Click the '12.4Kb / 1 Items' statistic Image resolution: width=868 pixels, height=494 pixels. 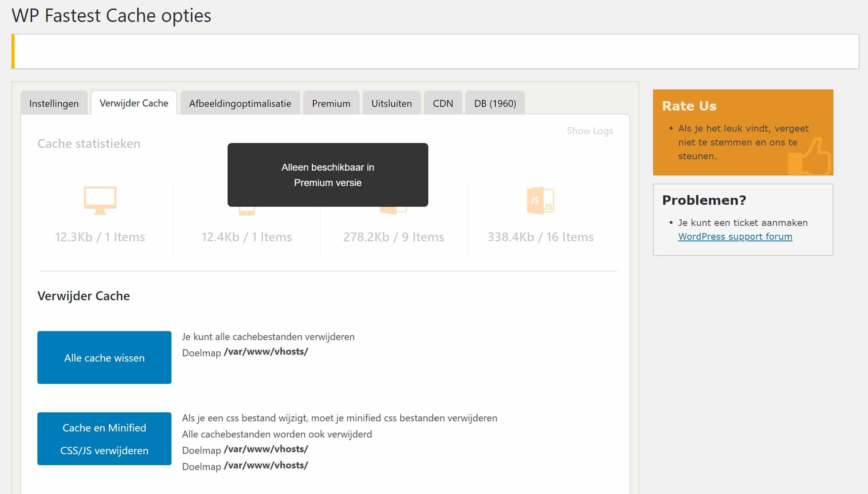[x=247, y=237]
